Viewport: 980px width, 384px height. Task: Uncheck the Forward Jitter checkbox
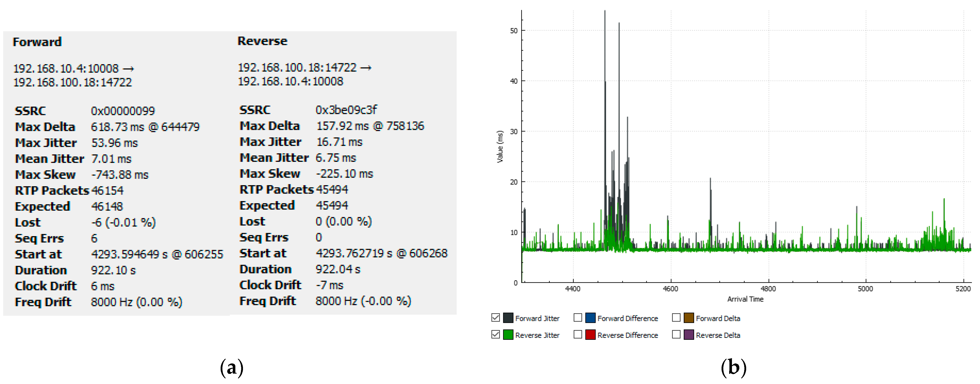[495, 318]
